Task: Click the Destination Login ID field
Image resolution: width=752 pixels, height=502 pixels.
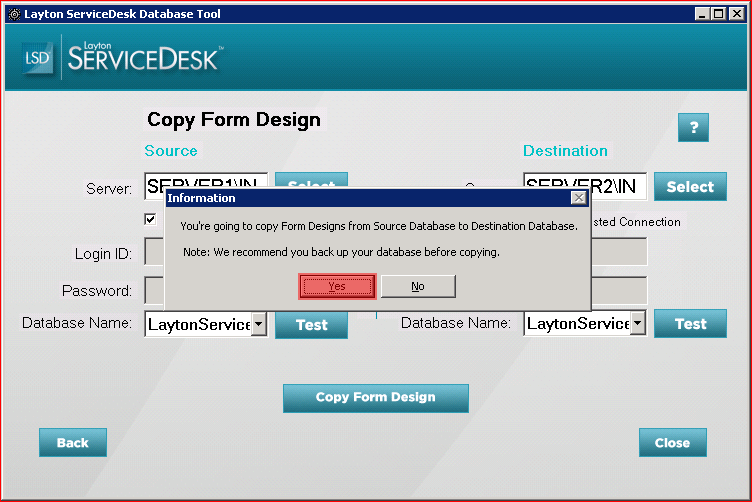Action: [619, 252]
